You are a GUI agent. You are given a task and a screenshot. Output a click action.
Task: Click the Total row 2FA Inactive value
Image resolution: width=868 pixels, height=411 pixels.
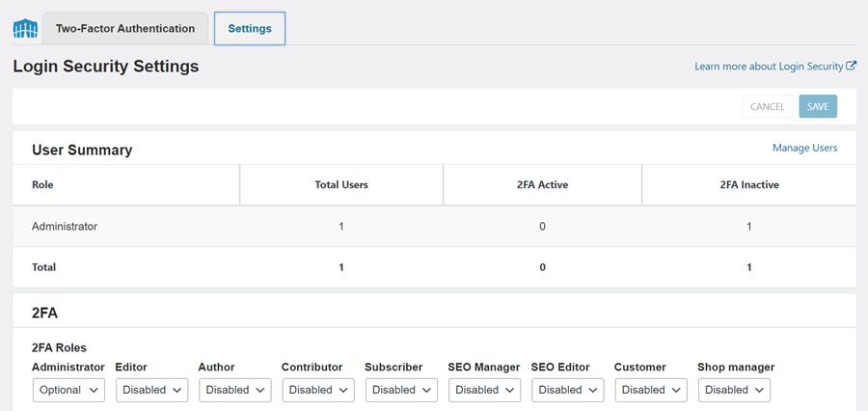(749, 267)
